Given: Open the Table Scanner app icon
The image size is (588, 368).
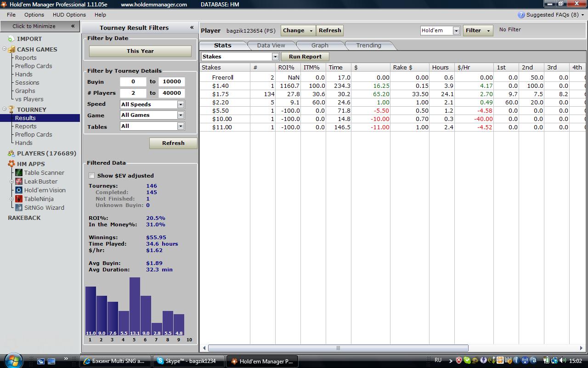Looking at the screenshot, I should pyautogui.click(x=19, y=172).
